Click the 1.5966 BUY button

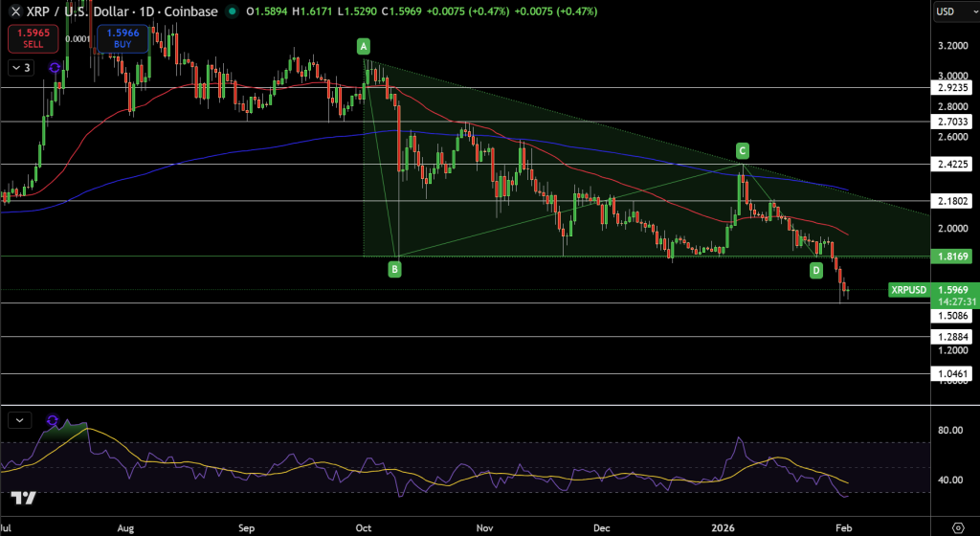(x=122, y=38)
